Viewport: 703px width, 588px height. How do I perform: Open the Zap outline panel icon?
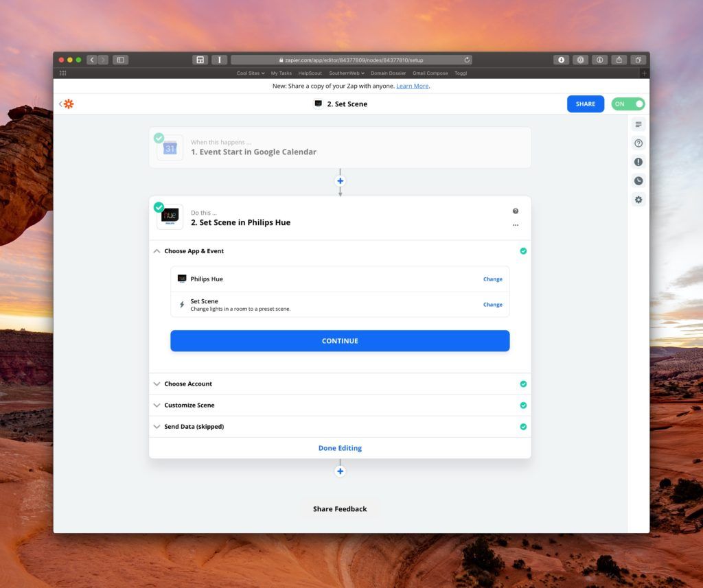pyautogui.click(x=638, y=124)
